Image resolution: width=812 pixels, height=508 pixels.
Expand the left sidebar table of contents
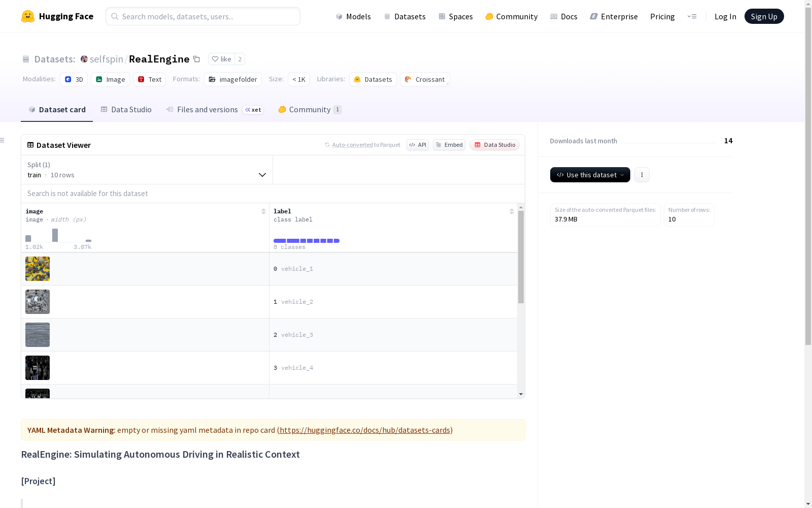pos(3,140)
